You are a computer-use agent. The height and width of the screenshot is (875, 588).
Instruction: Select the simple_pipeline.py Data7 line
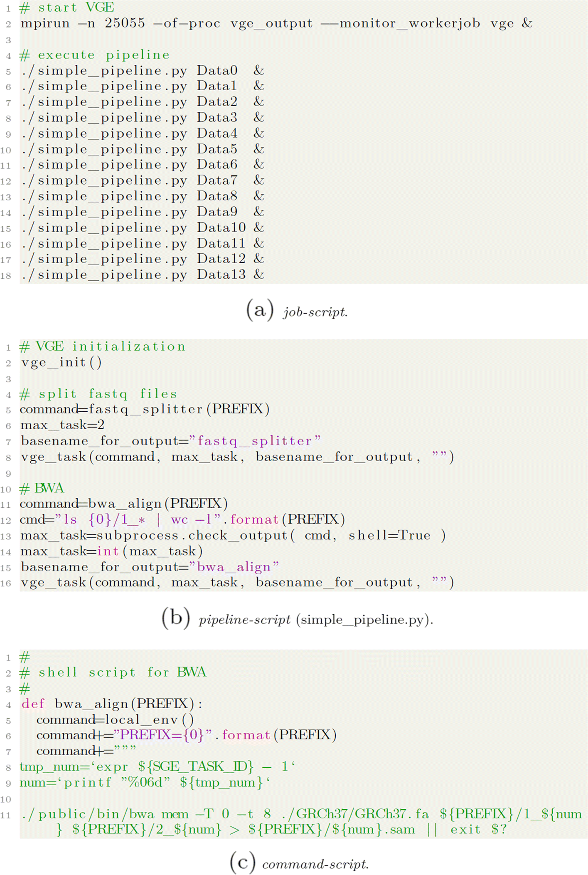click(x=143, y=180)
